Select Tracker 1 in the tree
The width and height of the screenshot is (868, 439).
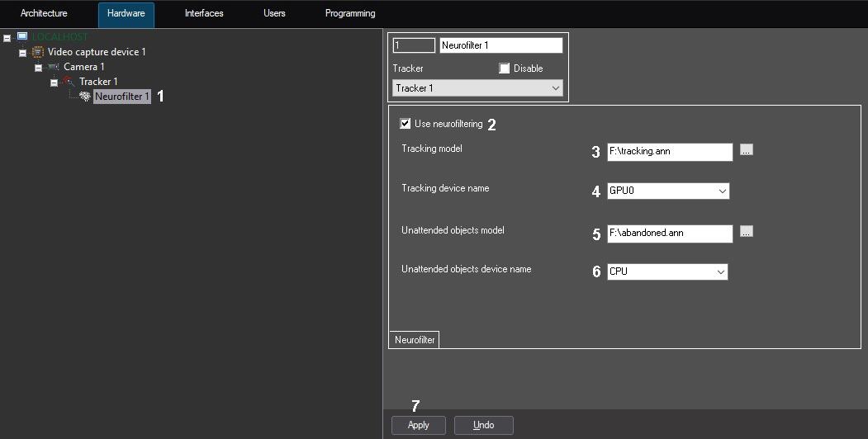point(98,82)
